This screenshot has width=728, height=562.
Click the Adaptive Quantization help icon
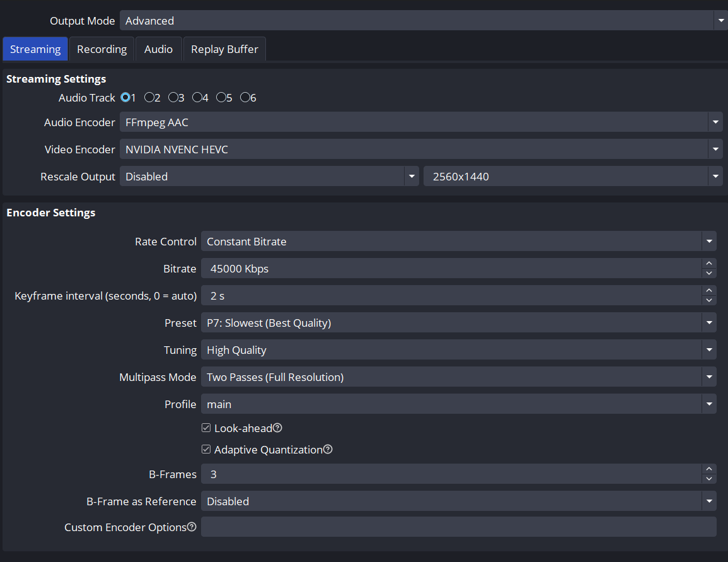coord(328,450)
